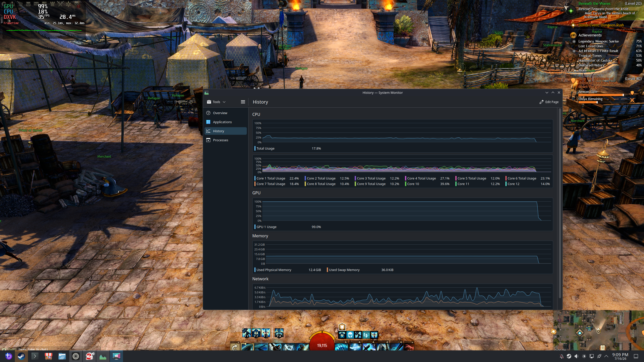Open Dolphin file manager from taskbar

point(62,356)
